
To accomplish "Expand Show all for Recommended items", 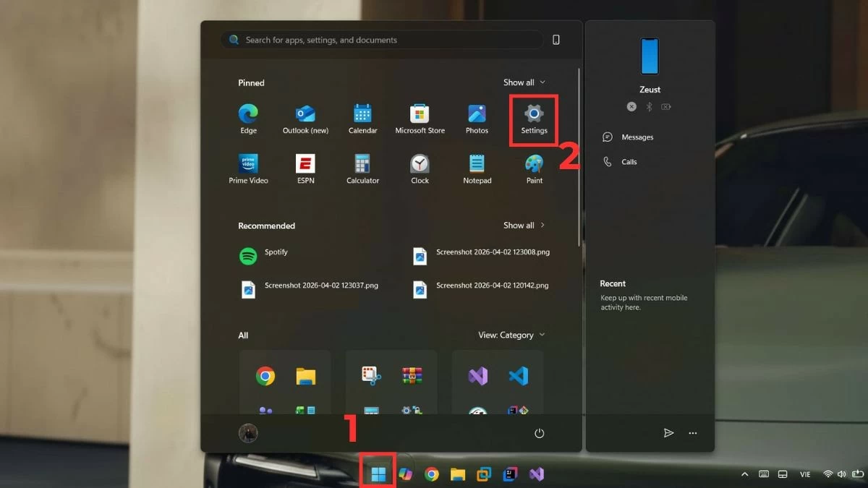I will [x=524, y=226].
